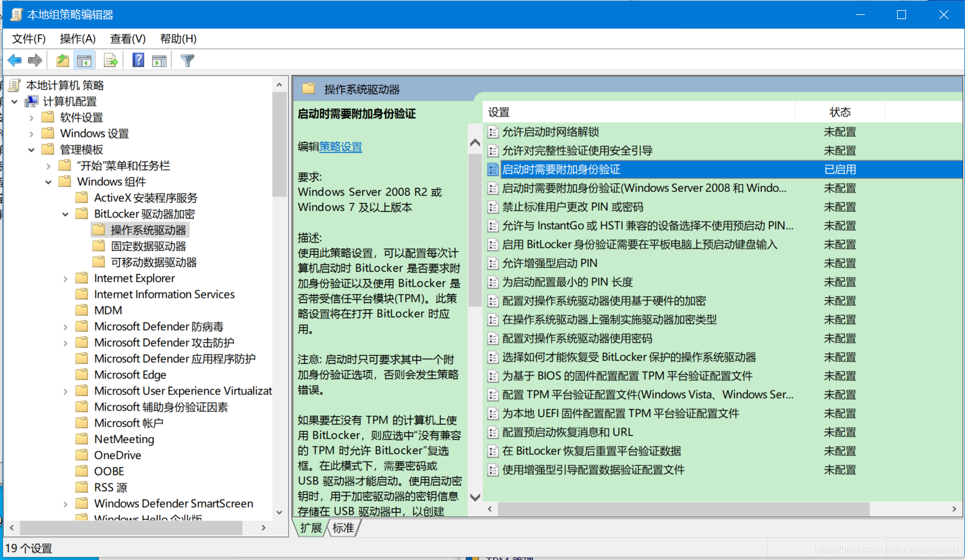Click policy icon for 禁止标准用户更改 PIN 或密码
This screenshot has width=965, height=560.
pos(493,207)
